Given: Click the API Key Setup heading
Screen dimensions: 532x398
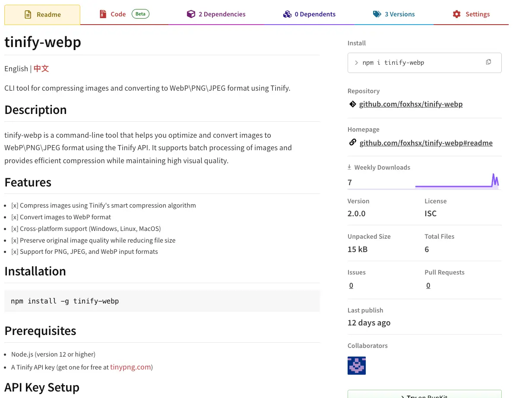Looking at the screenshot, I should point(42,387).
